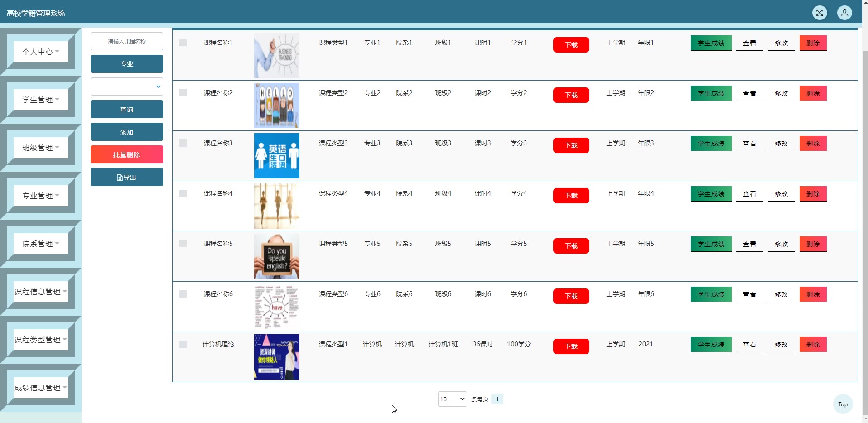
Task: Click the Top back-to-top button
Action: tap(843, 404)
